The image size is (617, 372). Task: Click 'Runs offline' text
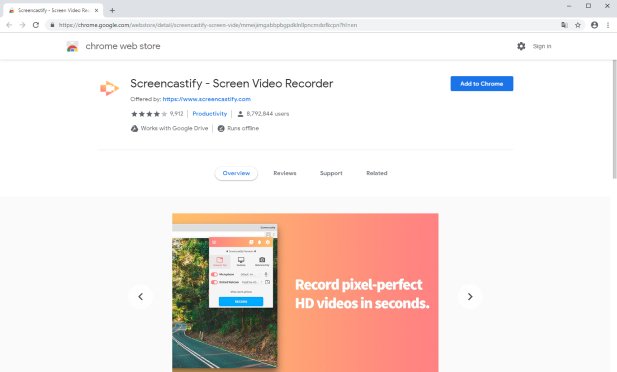pyautogui.click(x=243, y=128)
